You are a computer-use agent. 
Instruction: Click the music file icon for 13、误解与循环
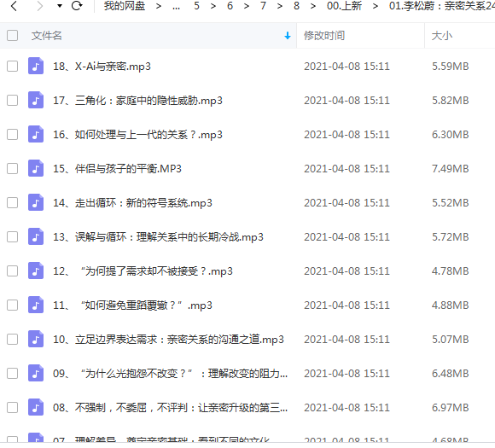pyautogui.click(x=36, y=236)
